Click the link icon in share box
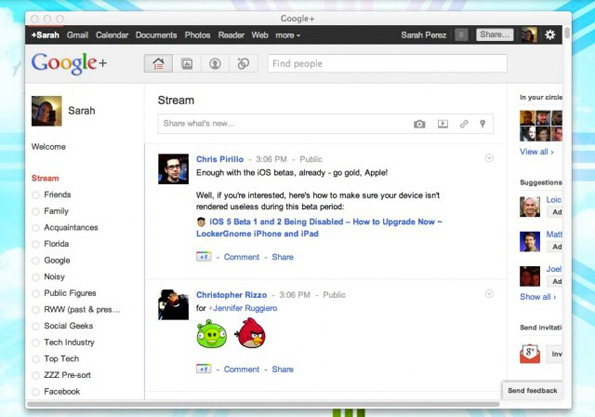This screenshot has height=417, width=595. [x=464, y=124]
